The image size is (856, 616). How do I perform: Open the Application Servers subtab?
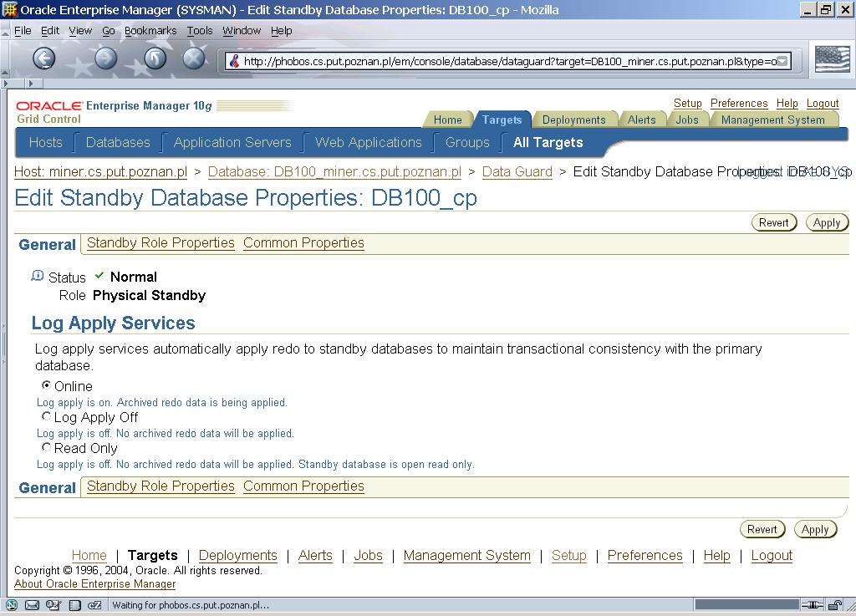click(232, 142)
